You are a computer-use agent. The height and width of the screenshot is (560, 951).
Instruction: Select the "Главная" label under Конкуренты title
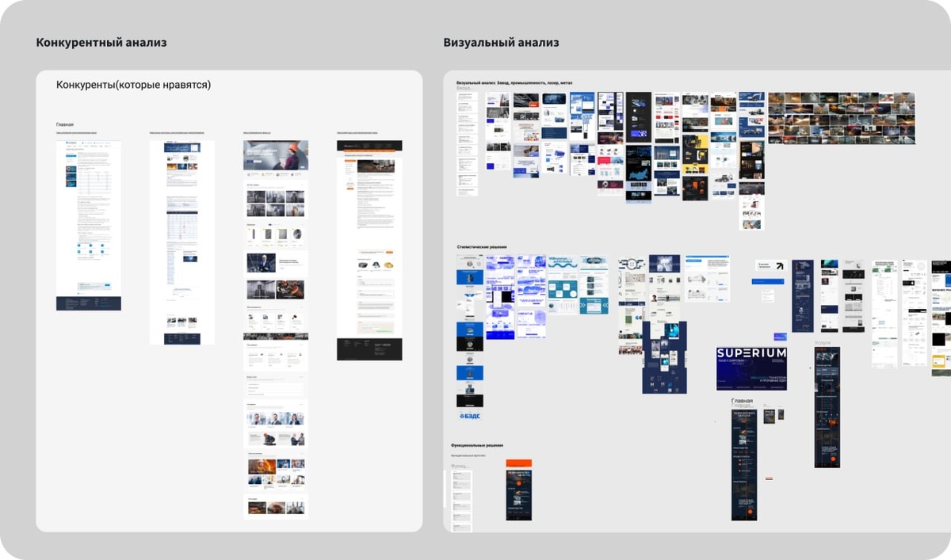[64, 124]
